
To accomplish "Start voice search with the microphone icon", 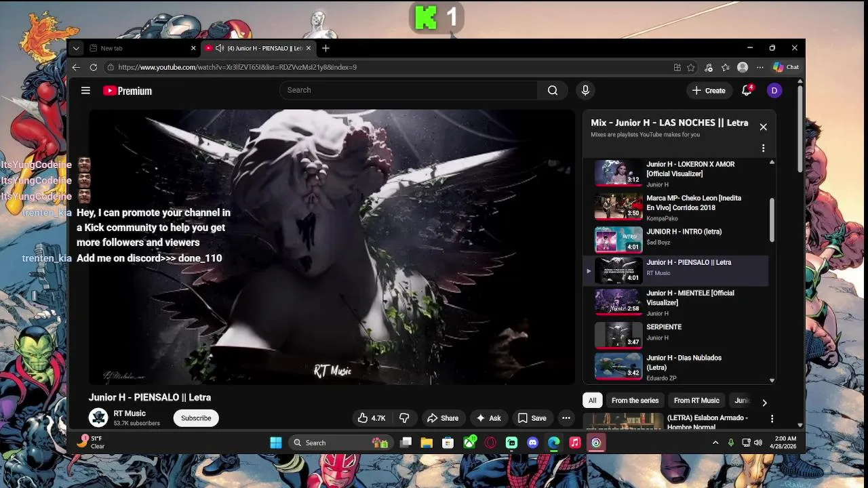I will coord(585,90).
